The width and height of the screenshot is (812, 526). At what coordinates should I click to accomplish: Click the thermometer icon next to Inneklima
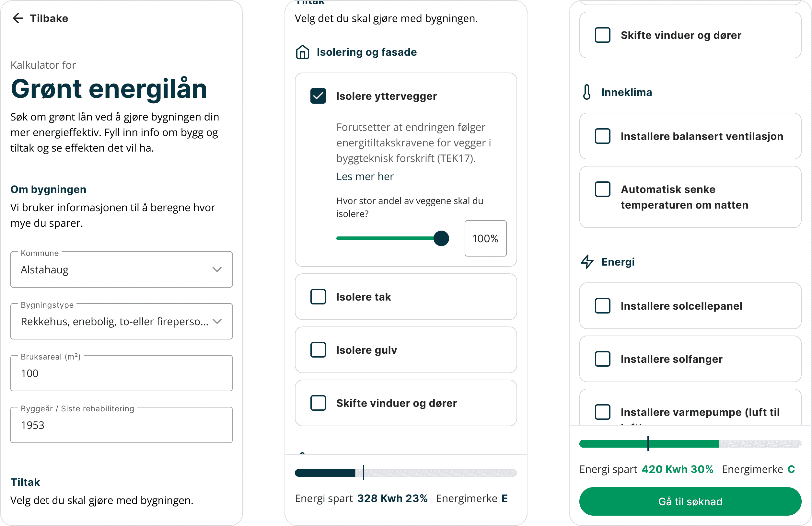tap(586, 92)
